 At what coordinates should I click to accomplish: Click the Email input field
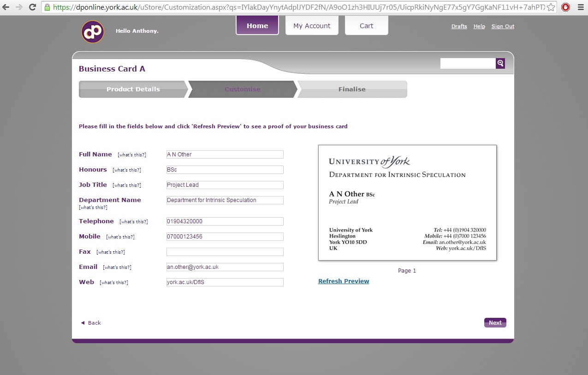click(225, 267)
